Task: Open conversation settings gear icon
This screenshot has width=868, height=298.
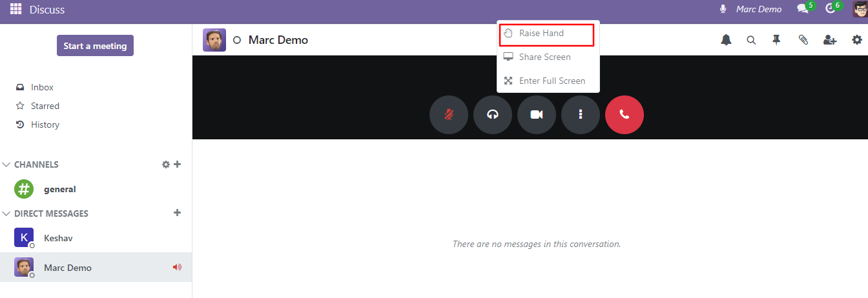Action: (857, 40)
